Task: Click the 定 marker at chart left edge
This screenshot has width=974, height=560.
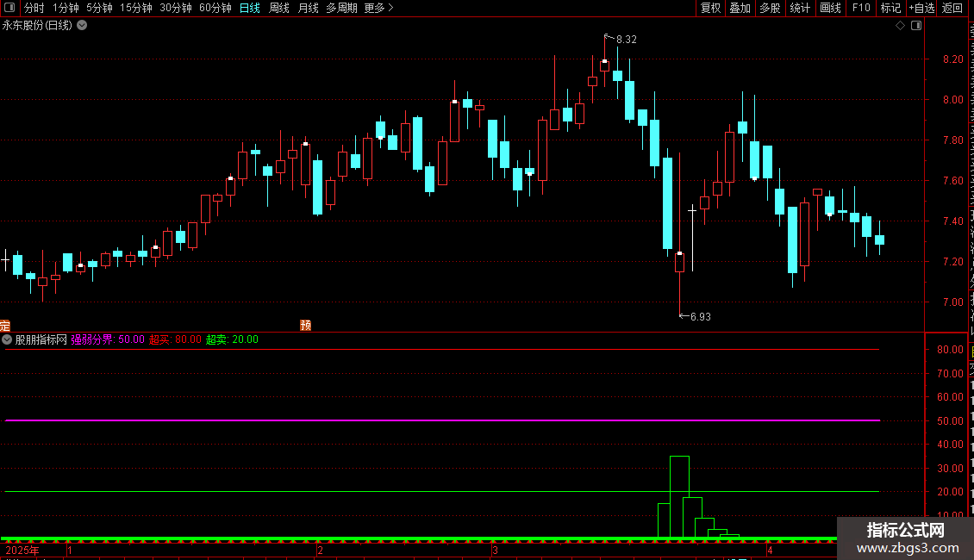Action: [x=5, y=326]
